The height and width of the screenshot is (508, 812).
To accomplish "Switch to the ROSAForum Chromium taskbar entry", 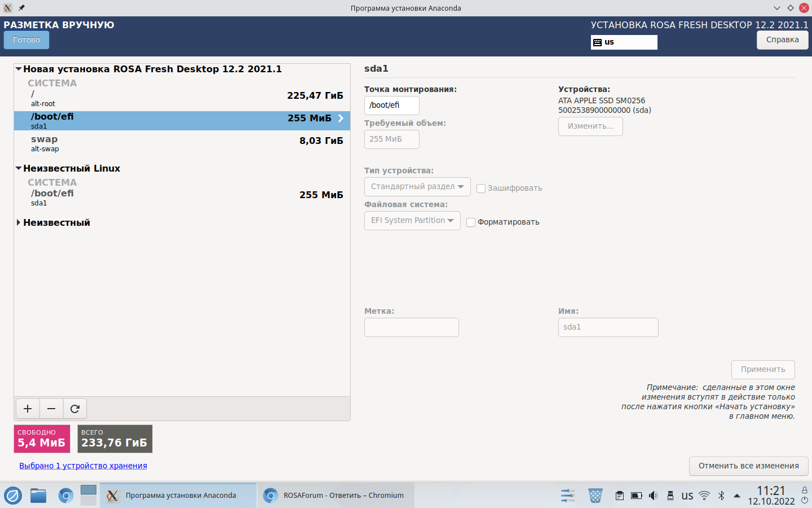I will pos(336,496).
